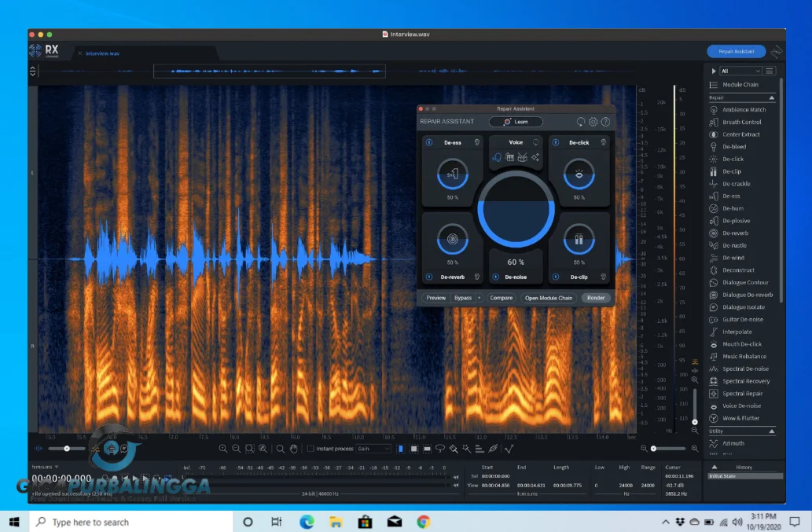Open Repair Assistant settings gear
Screen dimensions: 812x532
593,122
